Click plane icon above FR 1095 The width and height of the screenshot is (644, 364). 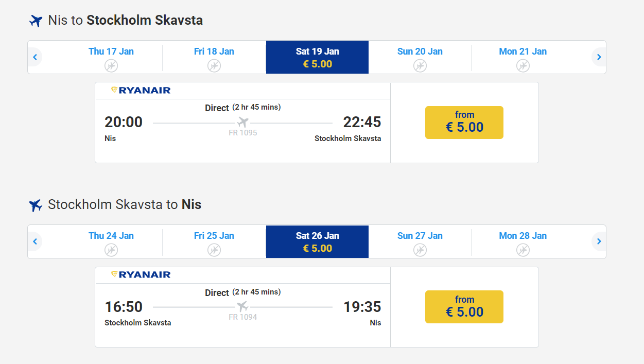coord(243,123)
